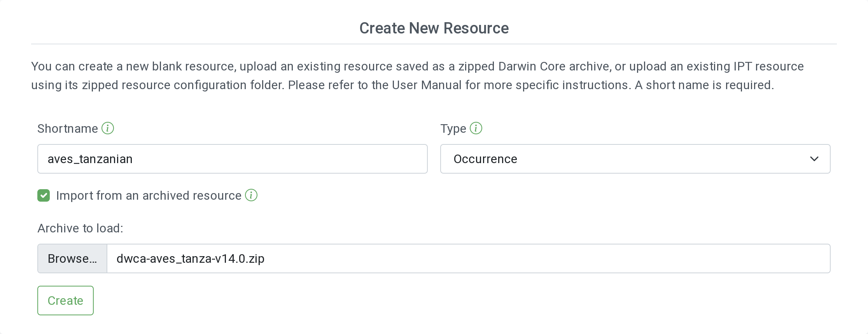The height and width of the screenshot is (334, 868).
Task: Open the Type field info tooltip icon
Action: (x=476, y=128)
